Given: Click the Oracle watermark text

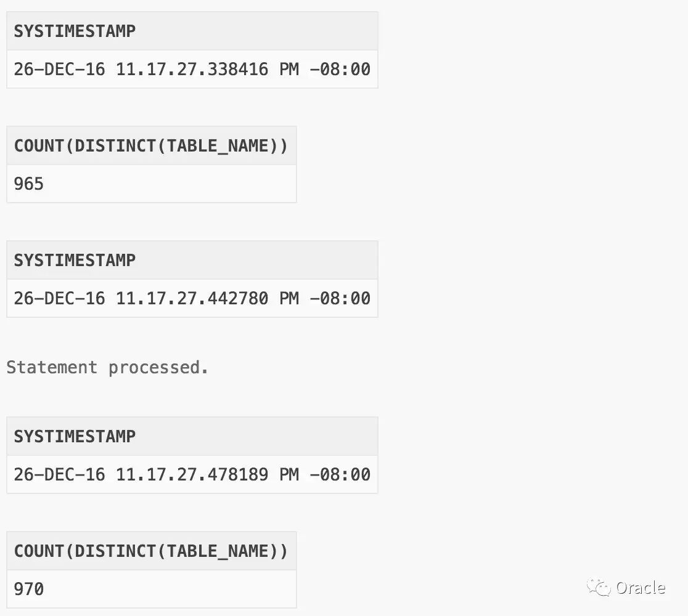Looking at the screenshot, I should [x=641, y=588].
